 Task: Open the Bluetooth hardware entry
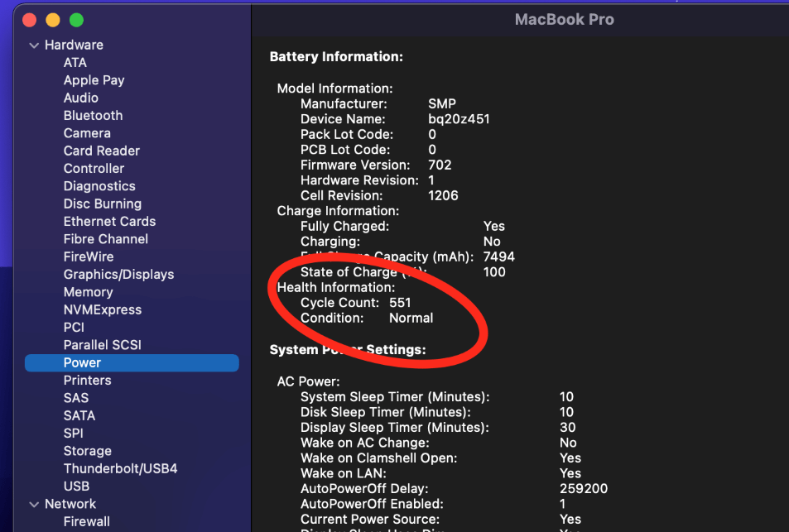point(93,115)
